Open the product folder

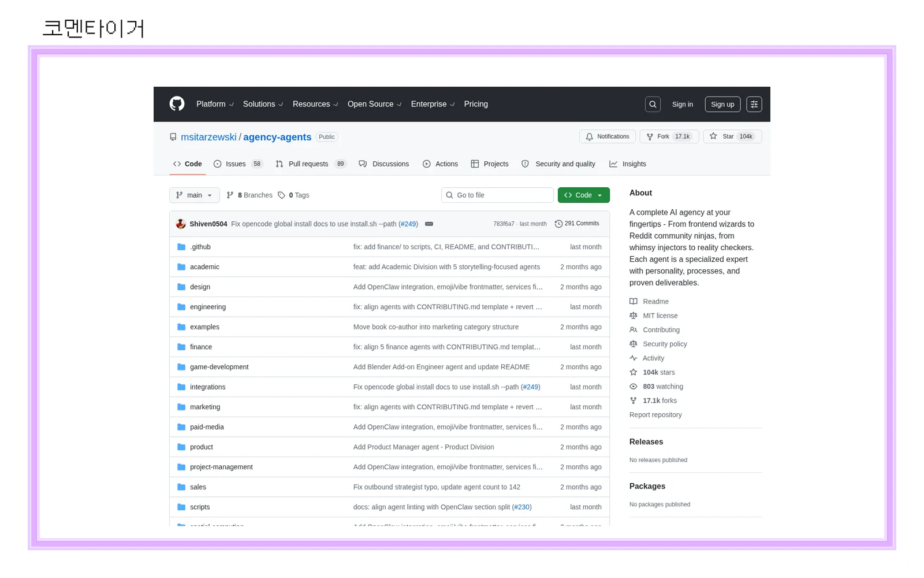tap(202, 447)
